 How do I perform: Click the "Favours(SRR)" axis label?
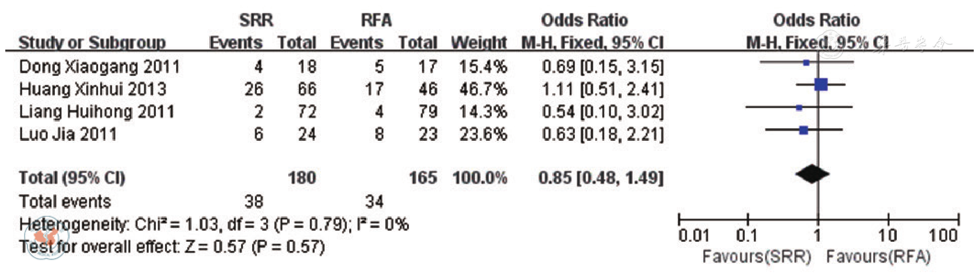pos(756,257)
